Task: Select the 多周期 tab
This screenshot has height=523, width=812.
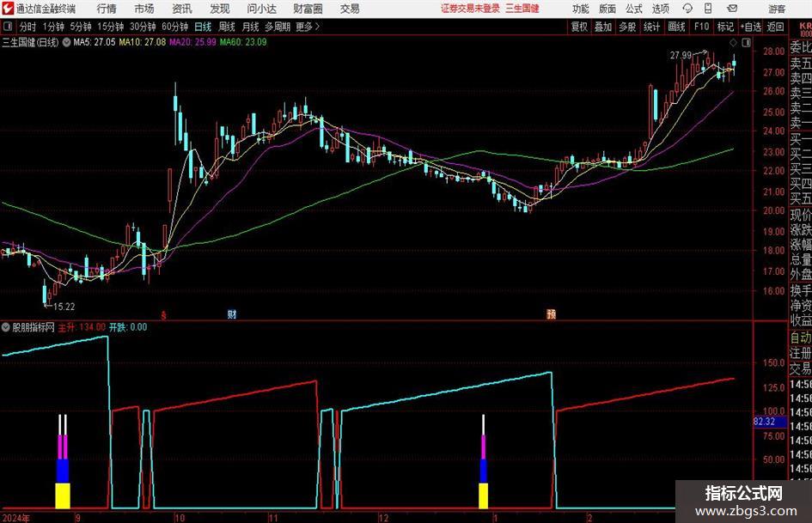Action: coord(277,27)
